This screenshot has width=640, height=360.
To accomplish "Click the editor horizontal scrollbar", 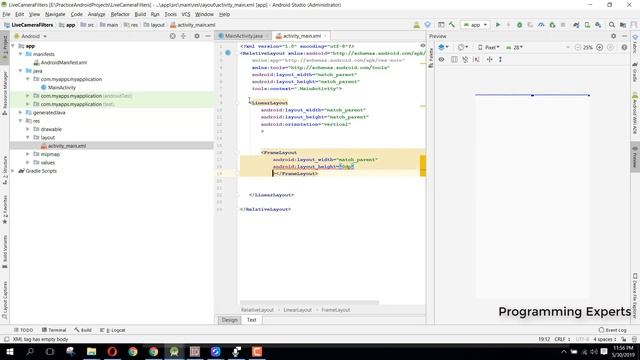I will pos(309,302).
